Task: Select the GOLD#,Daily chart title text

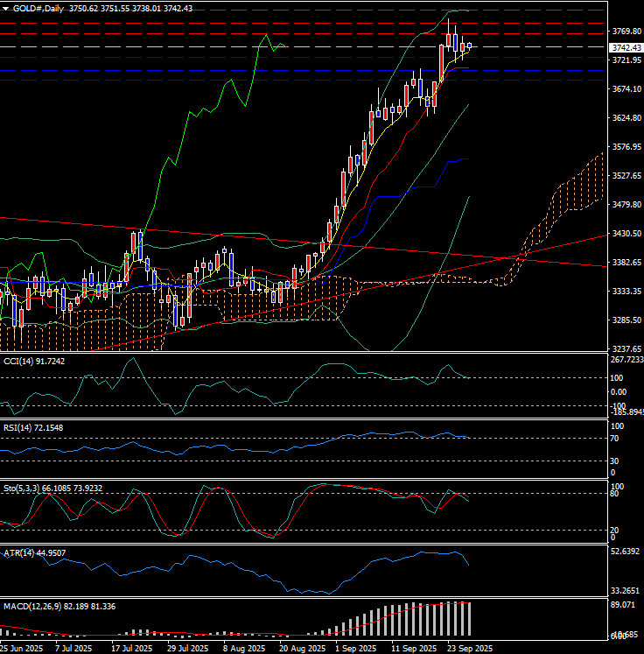Action: click(x=38, y=9)
